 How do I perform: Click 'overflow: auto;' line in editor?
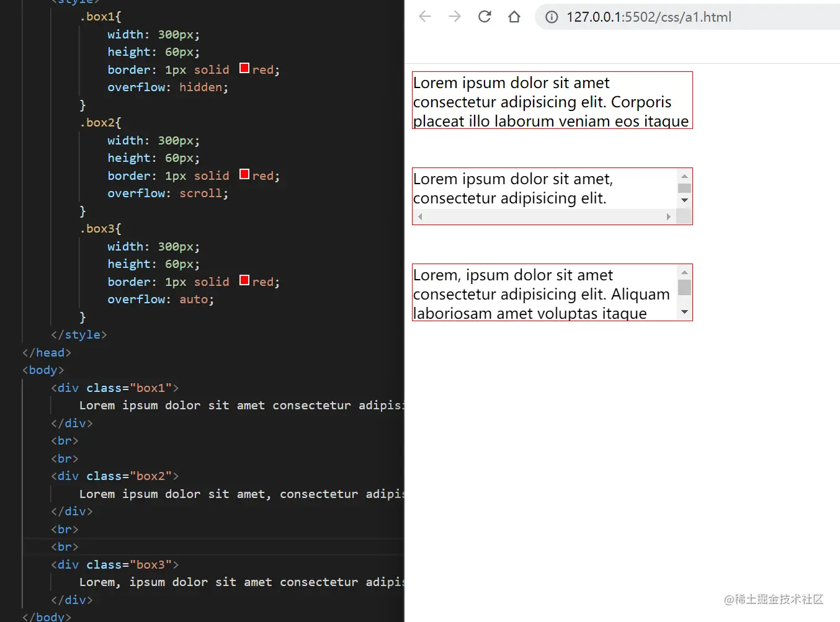(x=161, y=300)
